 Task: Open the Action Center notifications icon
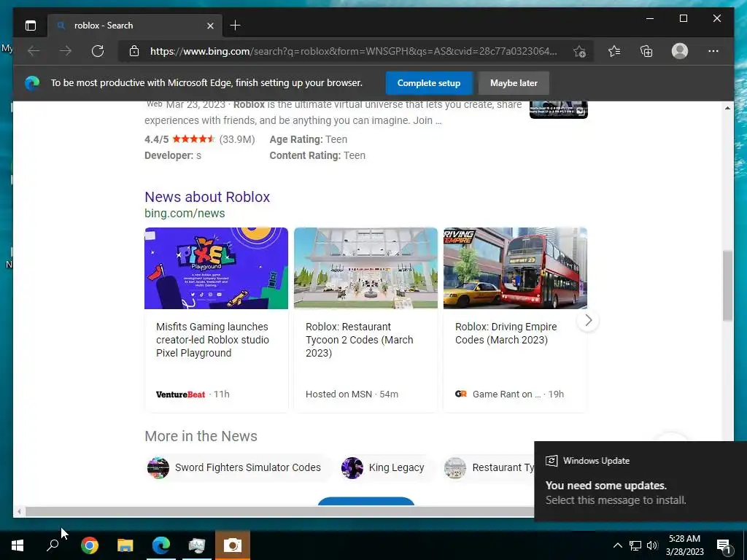(x=724, y=545)
